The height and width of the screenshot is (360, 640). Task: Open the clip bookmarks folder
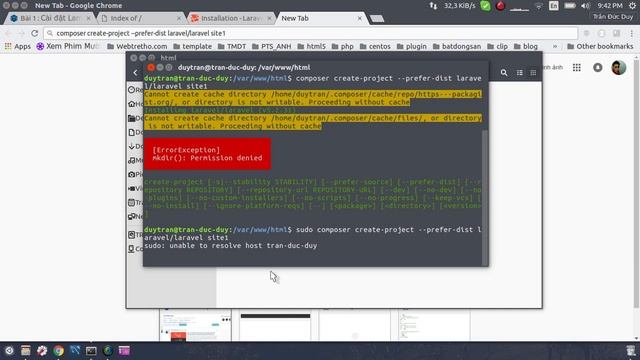[498, 47]
